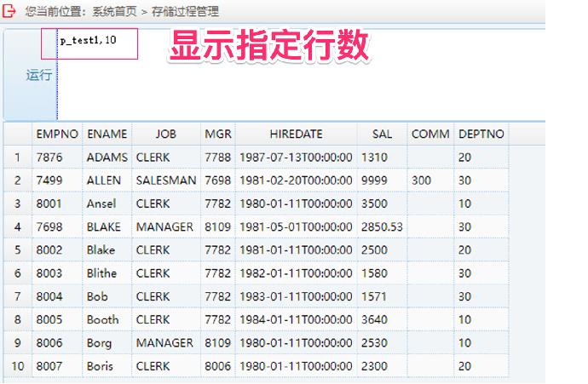Sort by the ENAME column header
Viewport: 588px width, 384px height.
[x=107, y=135]
